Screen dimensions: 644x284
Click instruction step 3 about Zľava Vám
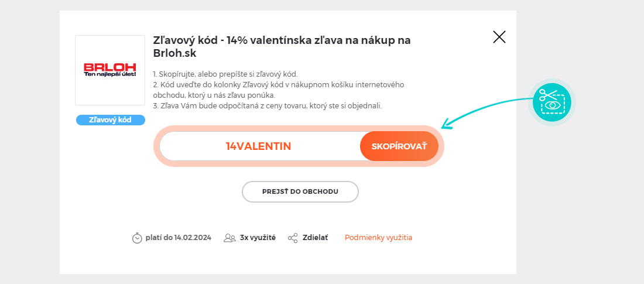[268, 106]
